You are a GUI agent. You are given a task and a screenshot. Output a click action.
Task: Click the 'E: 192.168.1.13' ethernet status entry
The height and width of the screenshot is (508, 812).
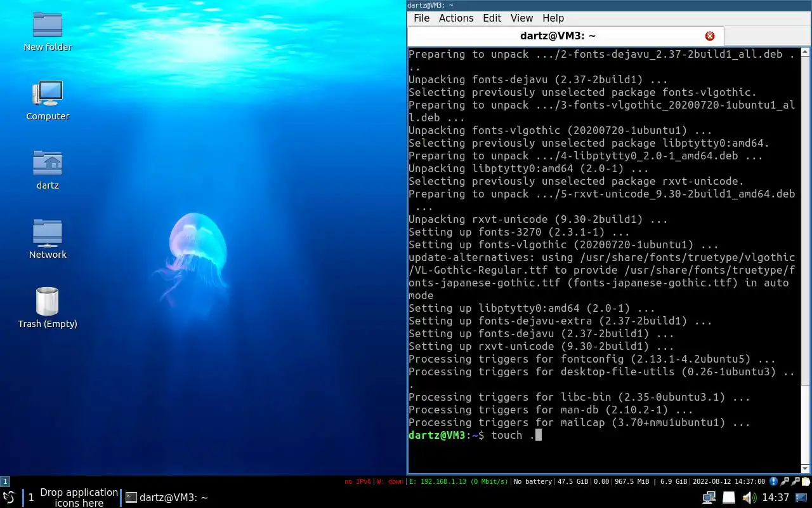tap(459, 481)
